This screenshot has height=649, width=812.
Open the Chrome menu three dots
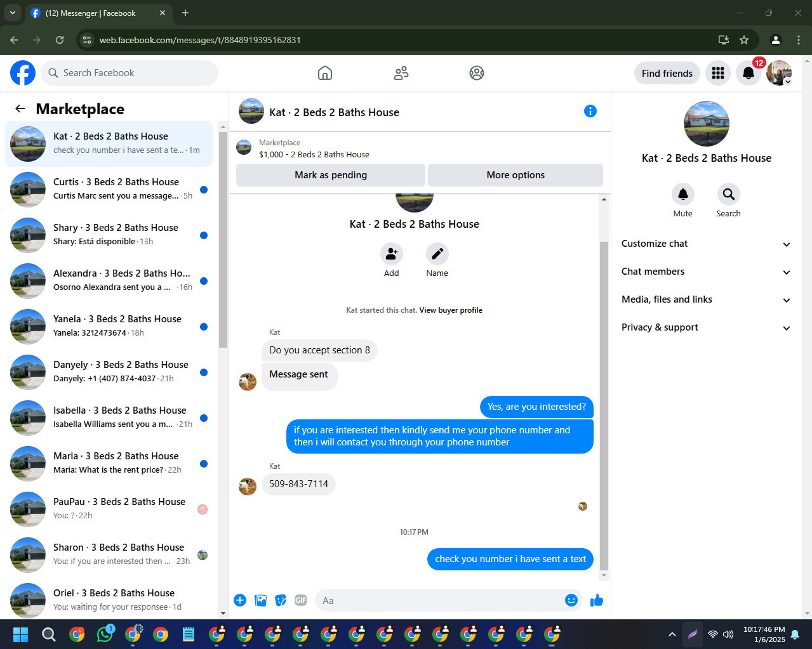click(799, 40)
